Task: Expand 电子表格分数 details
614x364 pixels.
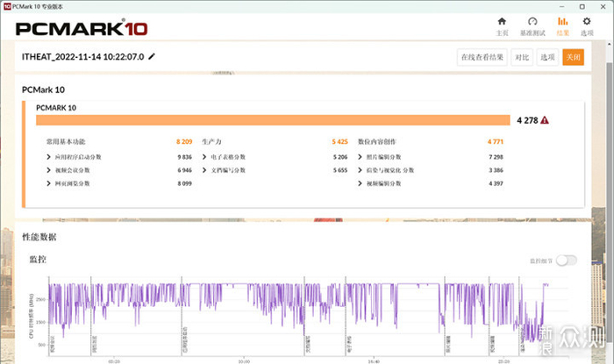Action: [x=205, y=157]
